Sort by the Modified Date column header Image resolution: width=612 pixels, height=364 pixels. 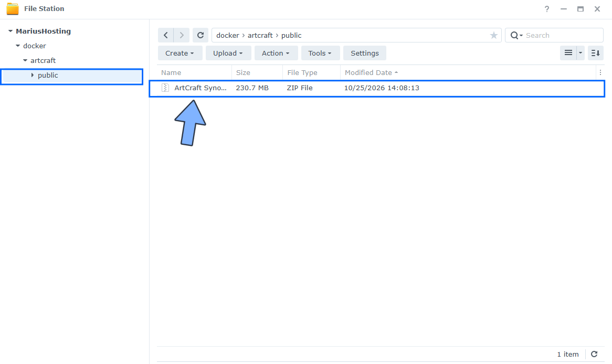[x=468, y=72]
